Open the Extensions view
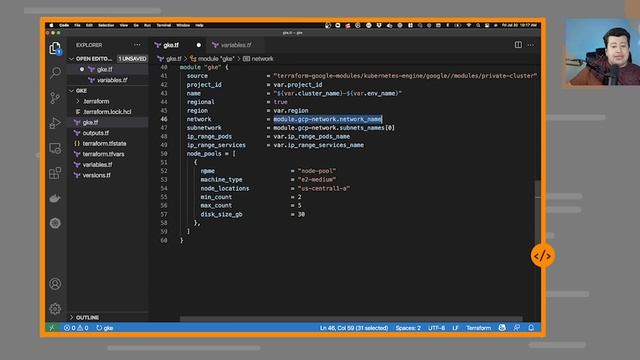 coord(55,173)
